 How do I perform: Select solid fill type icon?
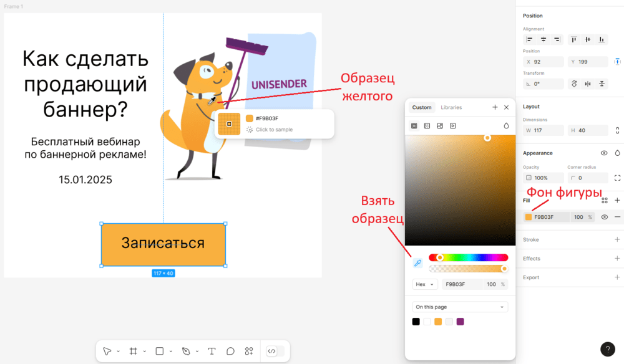(x=414, y=125)
